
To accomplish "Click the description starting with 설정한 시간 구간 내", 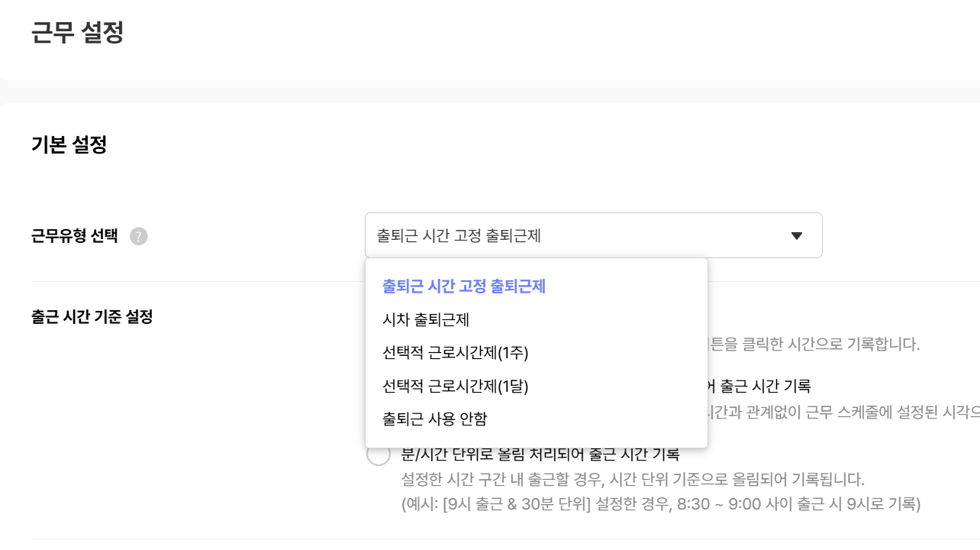I will point(633,480).
